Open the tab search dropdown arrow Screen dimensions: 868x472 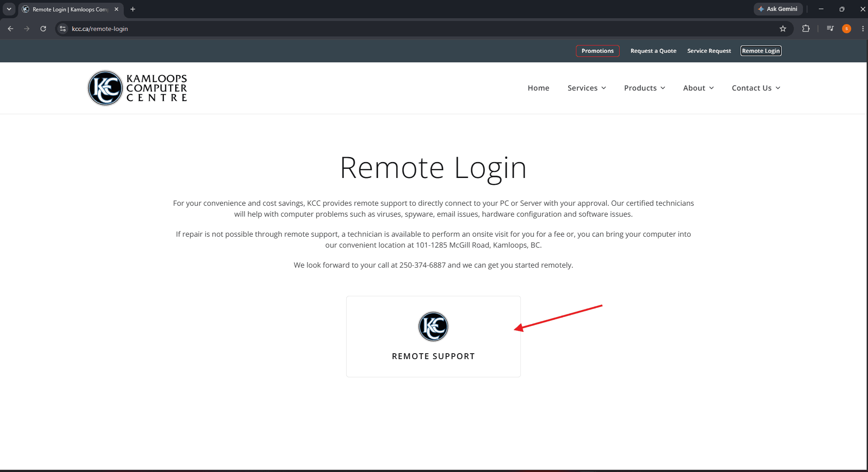[x=9, y=9]
